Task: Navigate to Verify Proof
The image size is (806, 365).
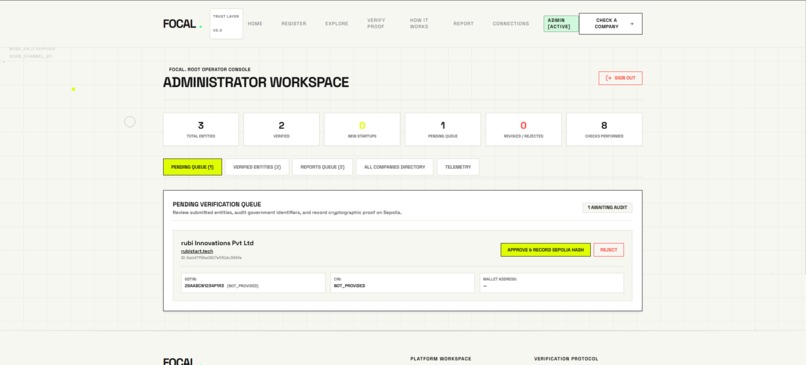Action: (376, 24)
